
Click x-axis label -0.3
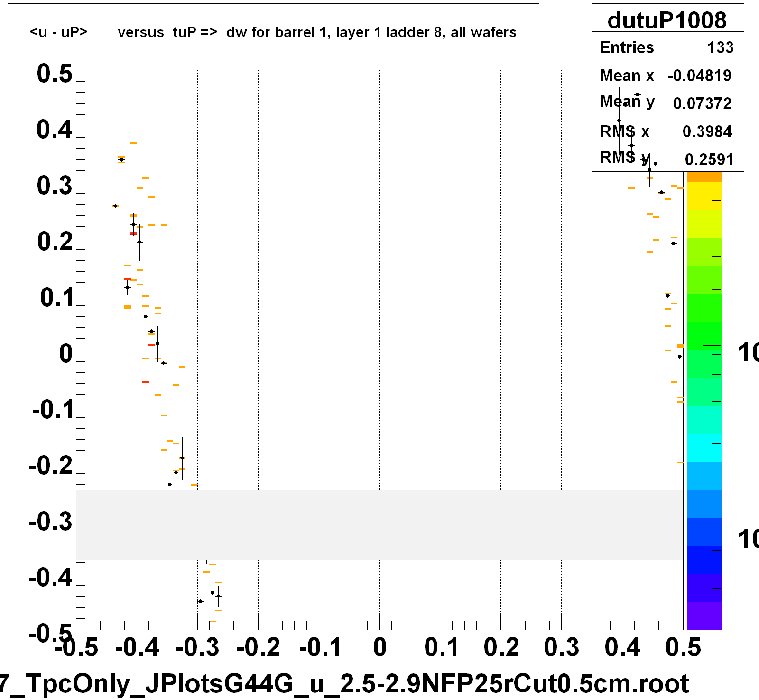[197, 647]
